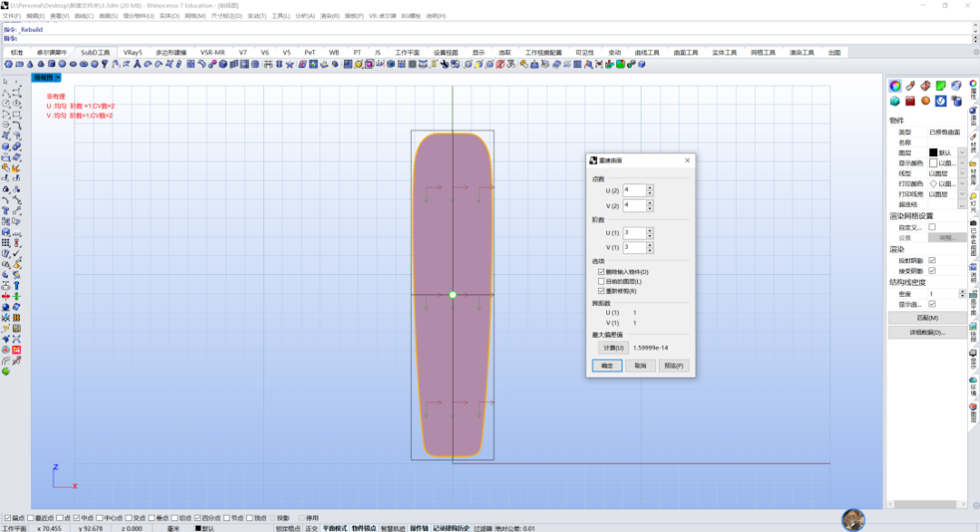The image size is (980, 532).
Task: Click the green sphere icon in left sidebar
Action: click(x=5, y=371)
